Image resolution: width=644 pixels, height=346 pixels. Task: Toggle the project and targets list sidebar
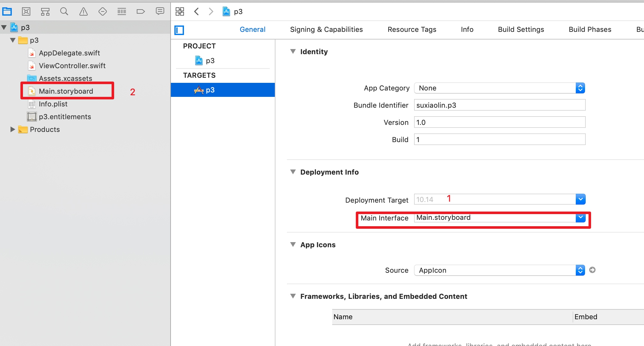point(179,30)
